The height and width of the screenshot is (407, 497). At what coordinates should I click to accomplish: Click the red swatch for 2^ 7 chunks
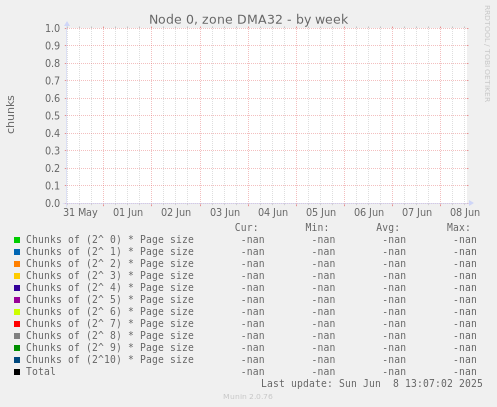[x=17, y=324]
